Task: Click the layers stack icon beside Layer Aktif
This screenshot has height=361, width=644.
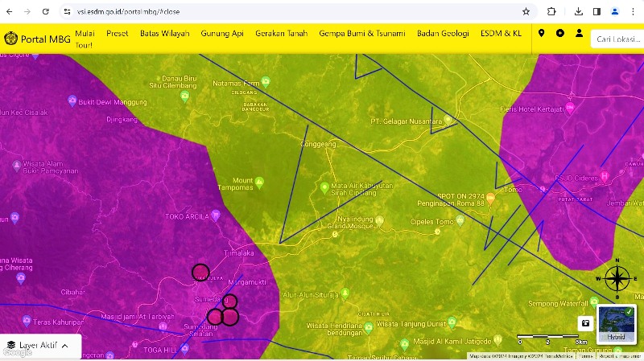Action: coord(11,346)
